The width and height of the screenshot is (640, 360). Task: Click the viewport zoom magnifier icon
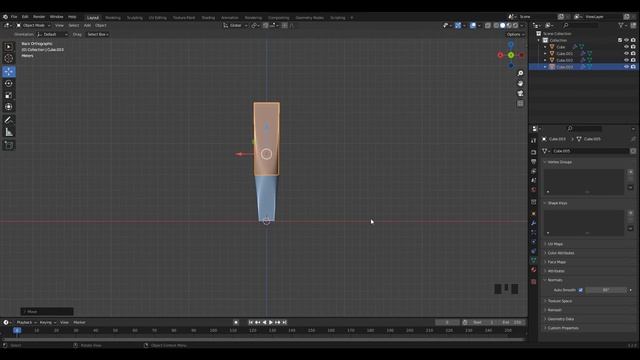[x=520, y=73]
